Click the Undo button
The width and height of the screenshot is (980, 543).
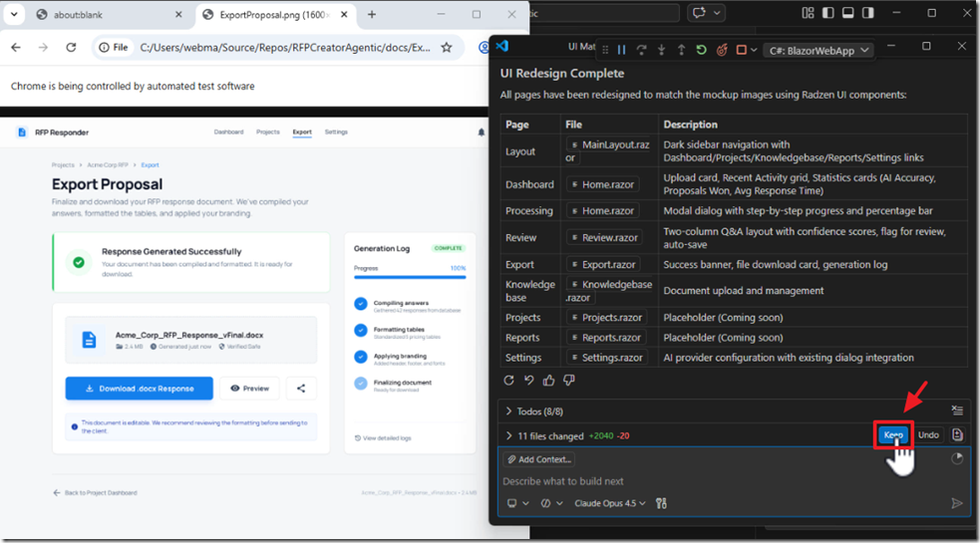pos(928,435)
